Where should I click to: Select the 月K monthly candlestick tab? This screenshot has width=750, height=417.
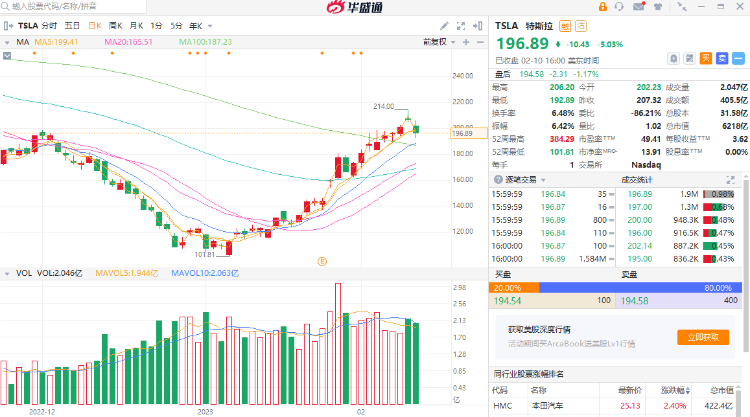coord(136,26)
